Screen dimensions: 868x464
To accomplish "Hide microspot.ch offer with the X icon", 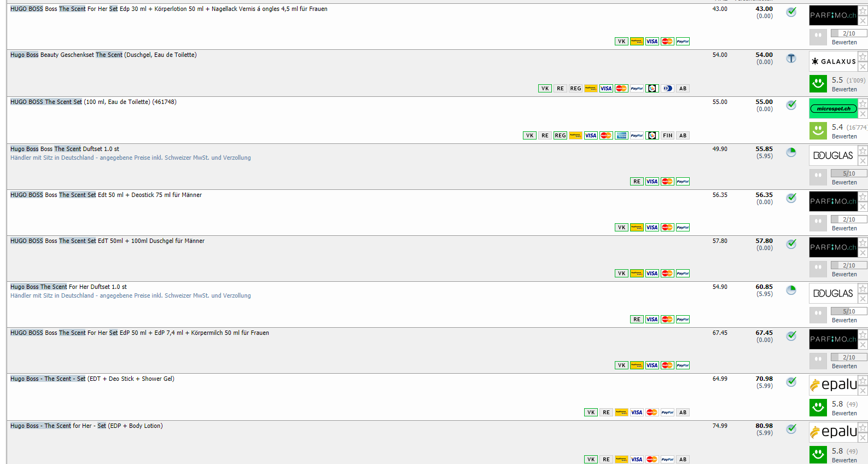I will (863, 114).
